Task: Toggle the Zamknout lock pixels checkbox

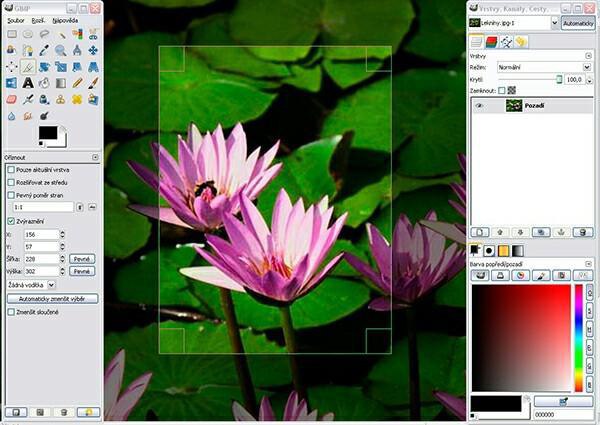Action: pyautogui.click(x=502, y=90)
